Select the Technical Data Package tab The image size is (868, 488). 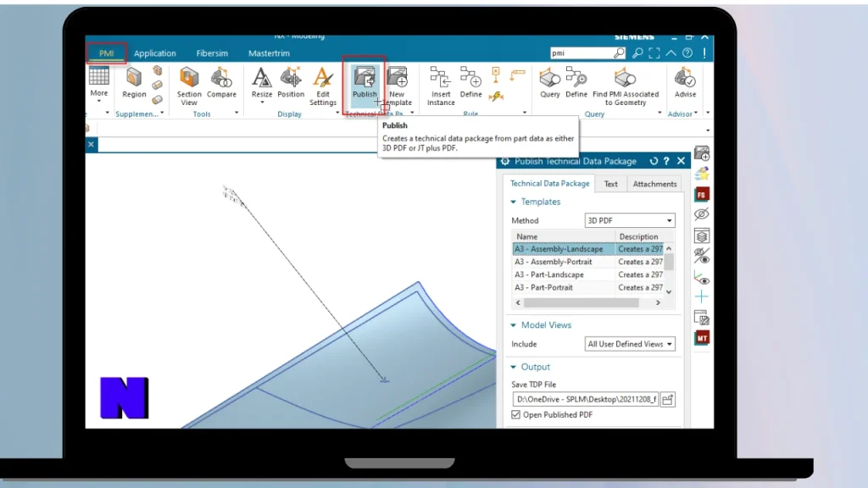(549, 183)
